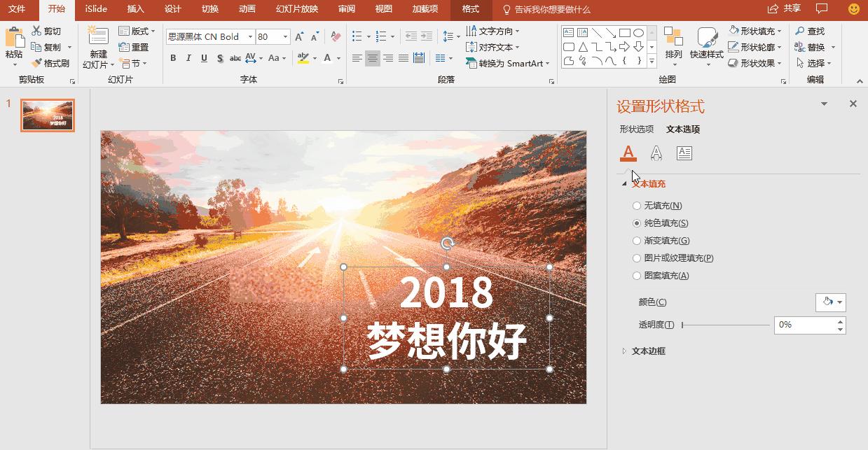The width and height of the screenshot is (868, 450).
Task: Open the font size dropdown showing 80
Action: [284, 36]
